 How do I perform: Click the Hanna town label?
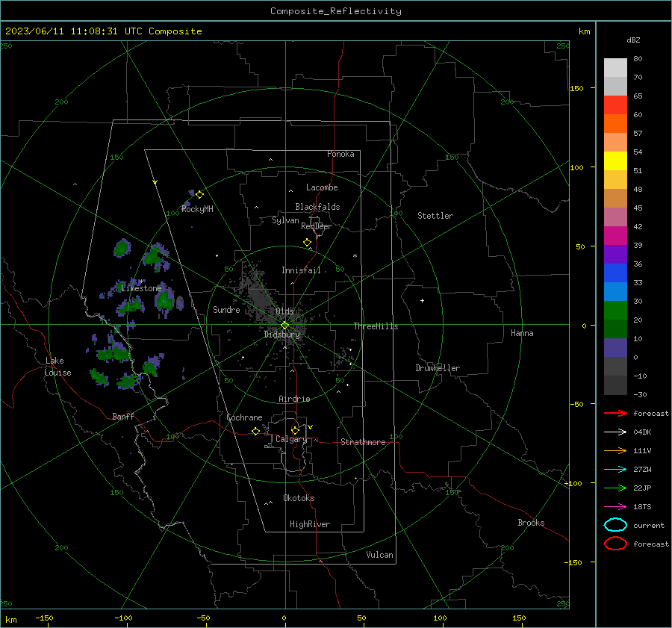point(522,333)
